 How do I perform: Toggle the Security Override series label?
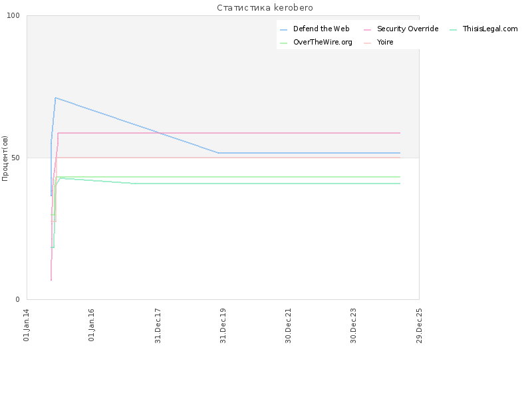coord(408,29)
